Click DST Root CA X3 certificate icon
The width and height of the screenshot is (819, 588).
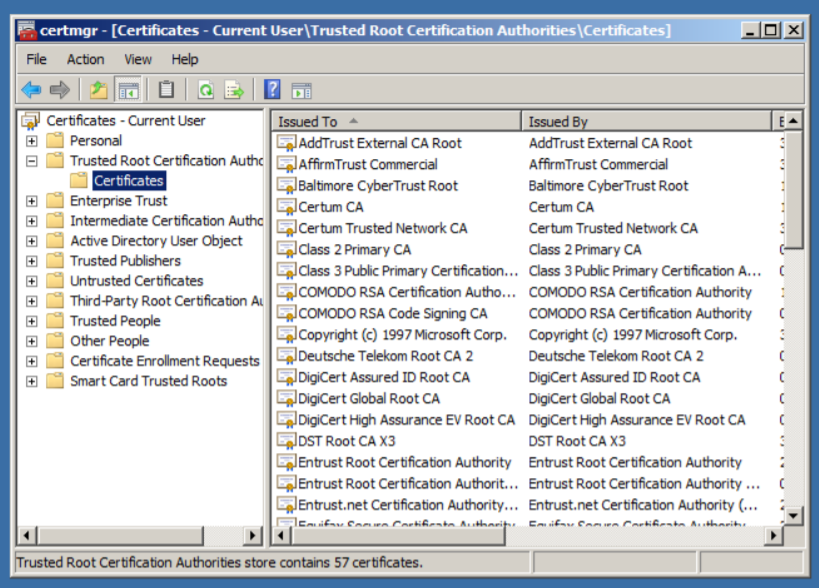coord(286,441)
